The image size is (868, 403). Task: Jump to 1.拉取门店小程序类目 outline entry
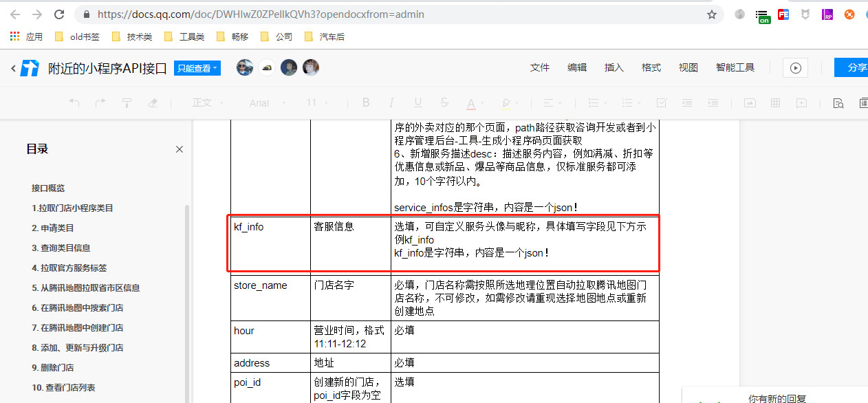click(72, 208)
